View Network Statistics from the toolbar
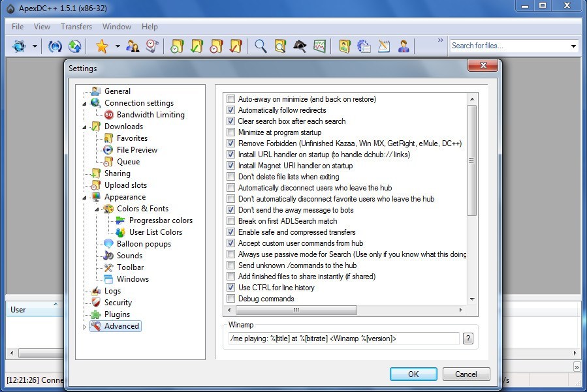The image size is (587, 392). [319, 46]
